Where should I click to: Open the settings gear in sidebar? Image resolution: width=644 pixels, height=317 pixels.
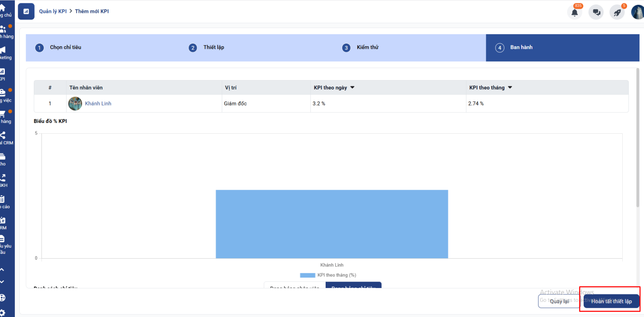pyautogui.click(x=3, y=313)
